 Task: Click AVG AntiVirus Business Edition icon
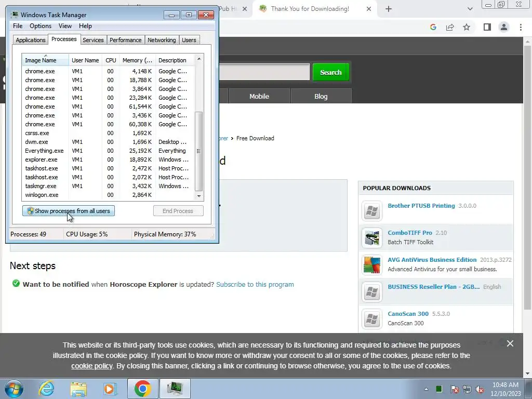point(372,265)
